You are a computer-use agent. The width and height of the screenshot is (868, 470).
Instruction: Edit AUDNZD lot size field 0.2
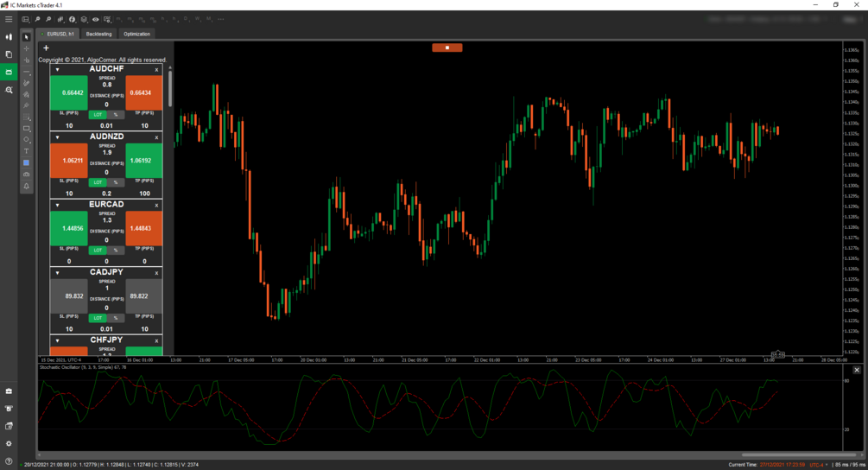coord(106,194)
